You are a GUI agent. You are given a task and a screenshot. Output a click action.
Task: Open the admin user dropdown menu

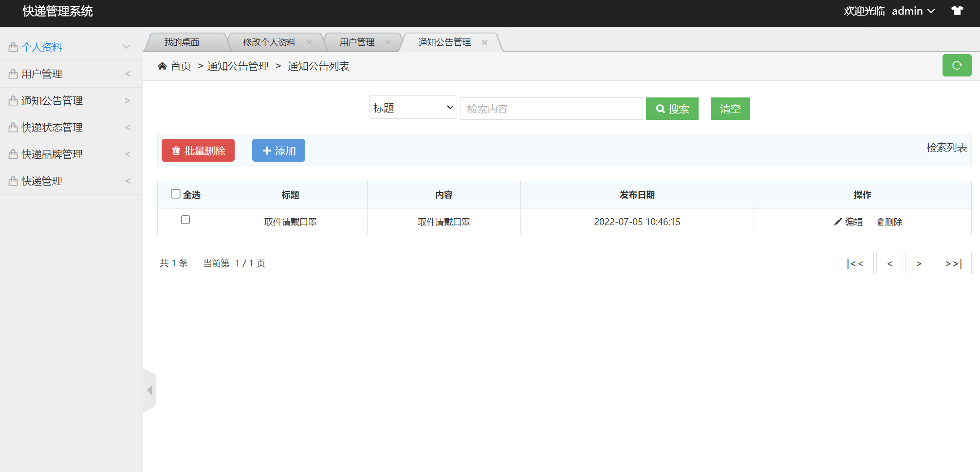point(913,10)
